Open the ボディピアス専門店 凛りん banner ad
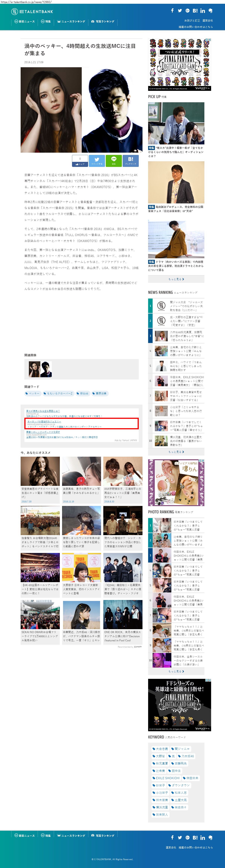This screenshot has height=868, width=225. pos(176,483)
